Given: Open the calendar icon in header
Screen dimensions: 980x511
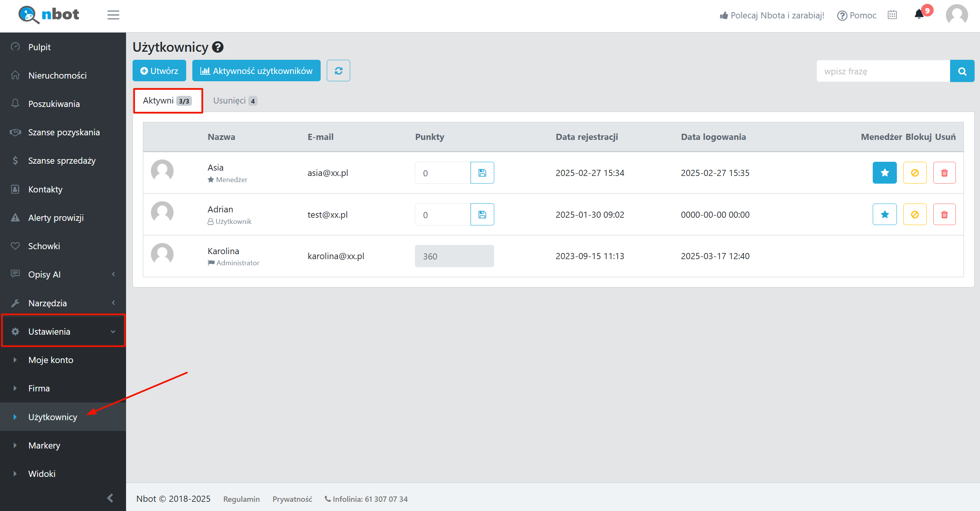Looking at the screenshot, I should tap(892, 15).
